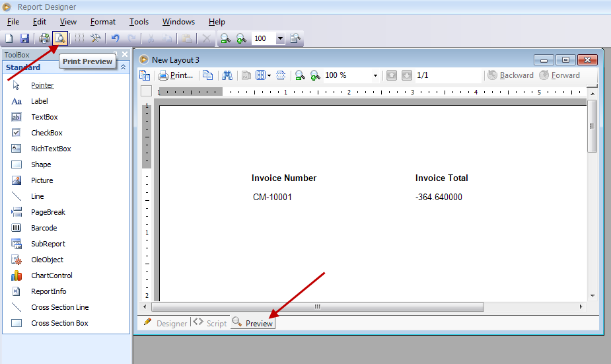Screen dimensions: 611x364
Task: Select the Barcode tool in ToolBox
Action: tap(44, 228)
